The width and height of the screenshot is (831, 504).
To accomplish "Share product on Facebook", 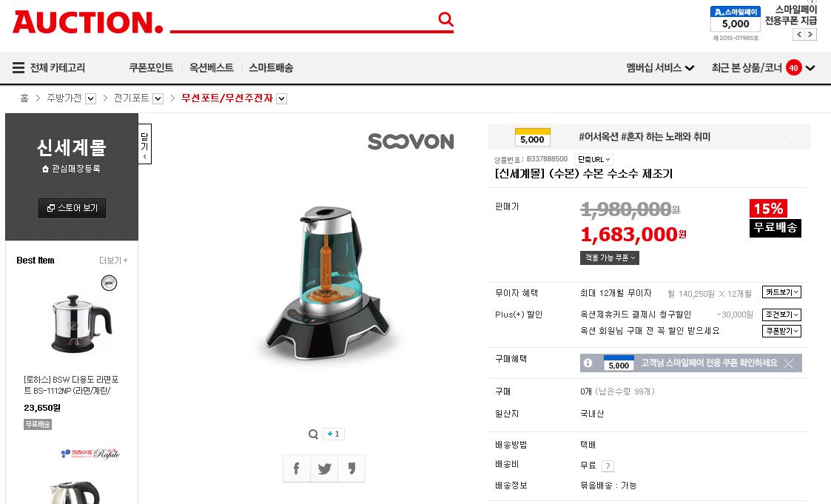I will click(x=297, y=468).
